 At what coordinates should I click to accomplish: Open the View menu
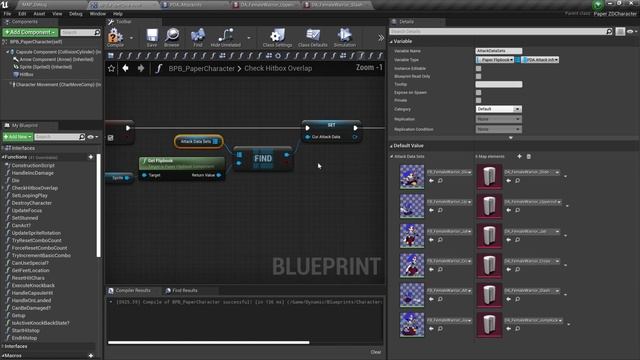pyautogui.click(x=57, y=14)
